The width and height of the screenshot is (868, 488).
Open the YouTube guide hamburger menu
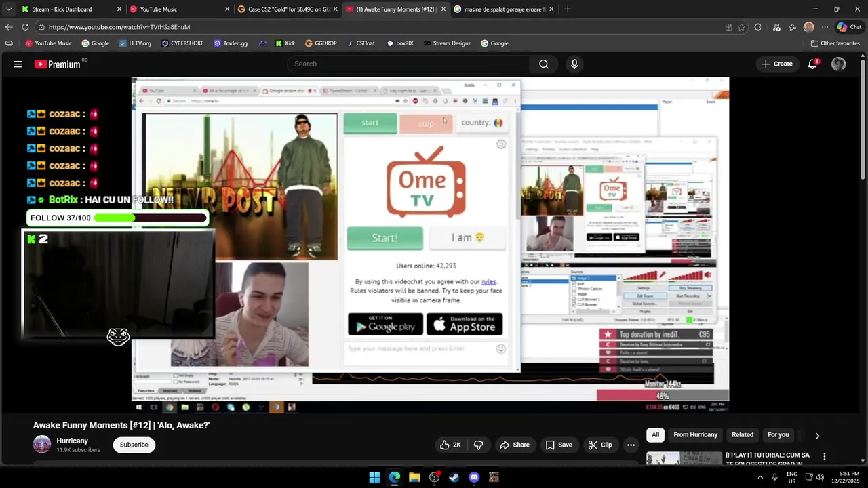[18, 64]
